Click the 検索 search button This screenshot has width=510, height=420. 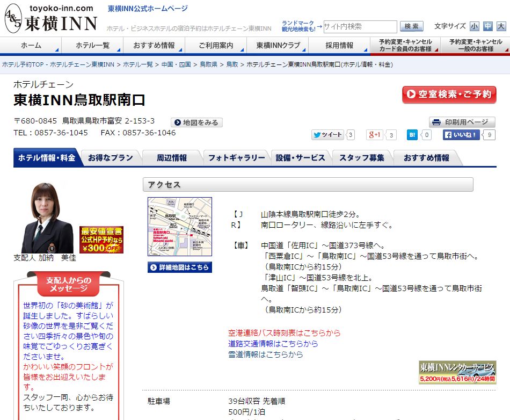(411, 26)
